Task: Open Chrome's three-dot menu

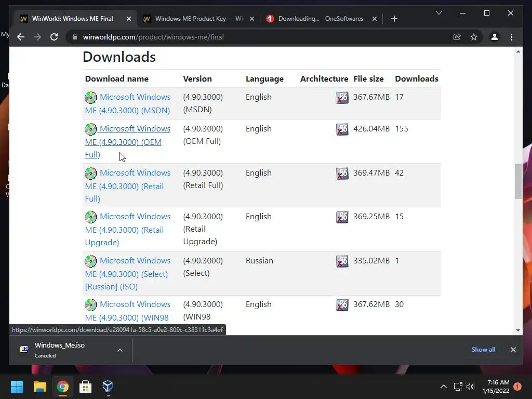Action: coord(512,37)
